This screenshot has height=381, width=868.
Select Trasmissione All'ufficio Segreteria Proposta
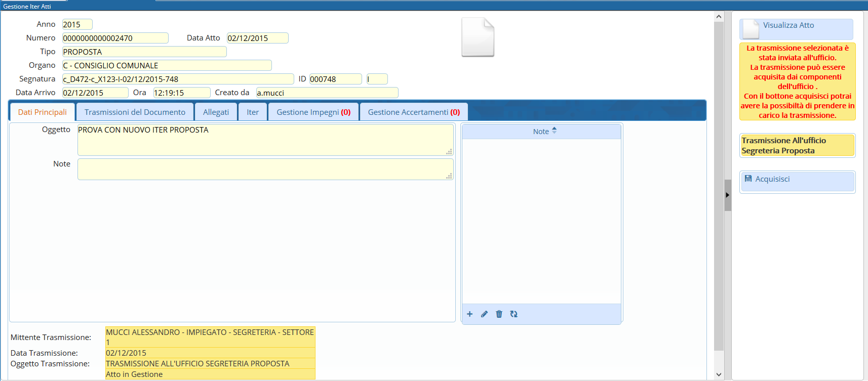pos(797,146)
